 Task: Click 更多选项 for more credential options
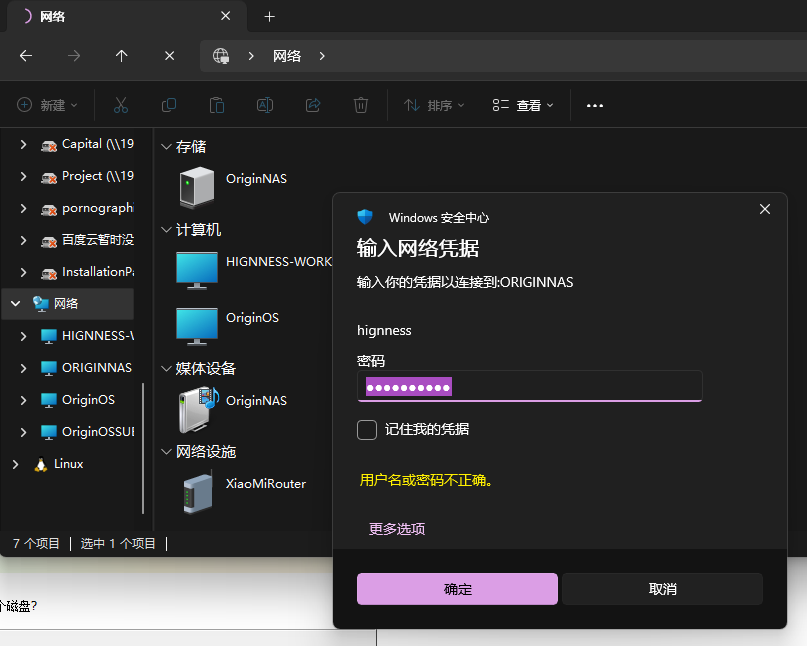click(396, 527)
